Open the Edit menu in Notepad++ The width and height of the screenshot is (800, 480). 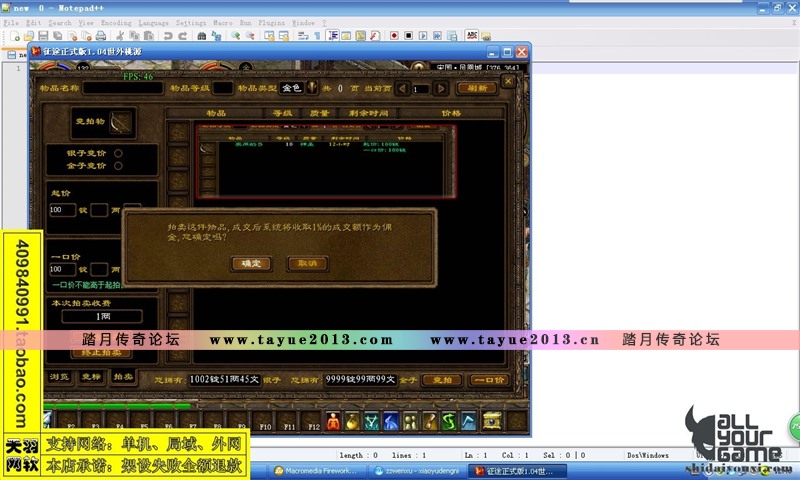coord(33,23)
